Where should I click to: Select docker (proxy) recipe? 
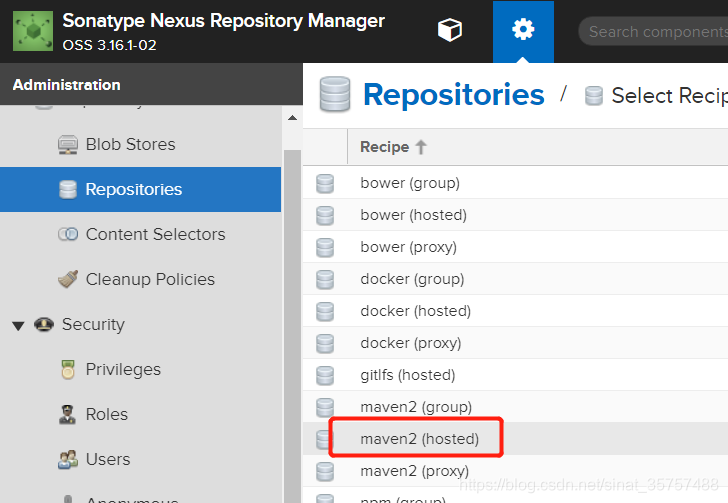(x=411, y=343)
